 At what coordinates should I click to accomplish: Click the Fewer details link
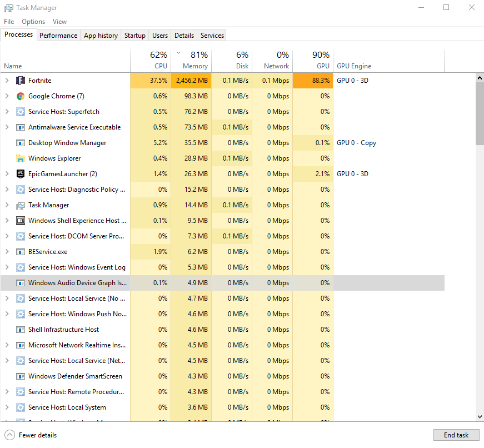click(38, 435)
